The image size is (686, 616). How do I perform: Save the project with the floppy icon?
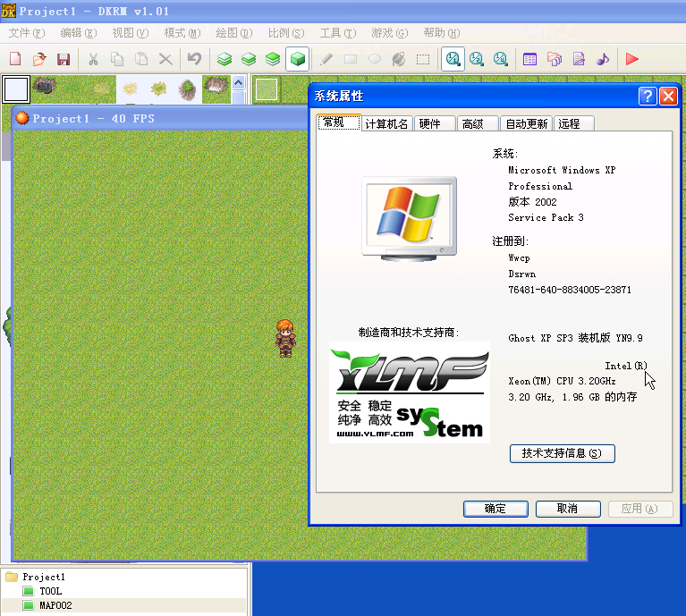tap(64, 59)
